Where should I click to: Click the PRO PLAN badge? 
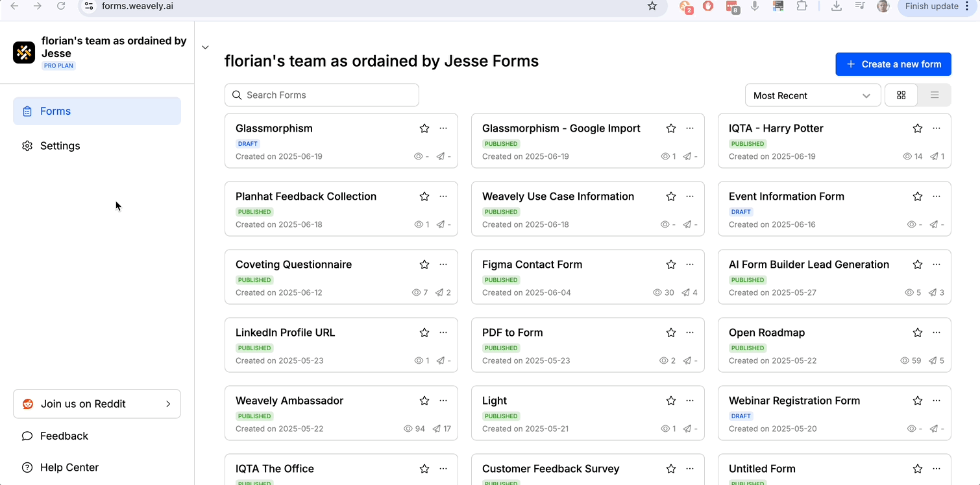[x=58, y=65]
